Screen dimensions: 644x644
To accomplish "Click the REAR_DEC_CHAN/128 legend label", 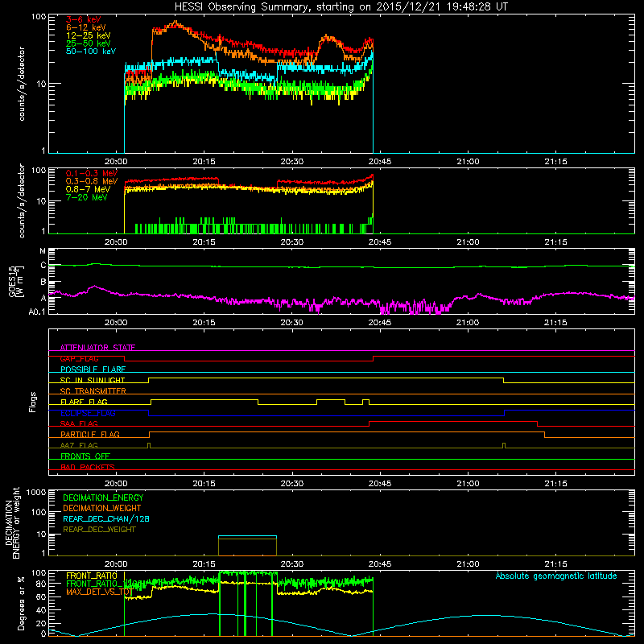I will (106, 518).
